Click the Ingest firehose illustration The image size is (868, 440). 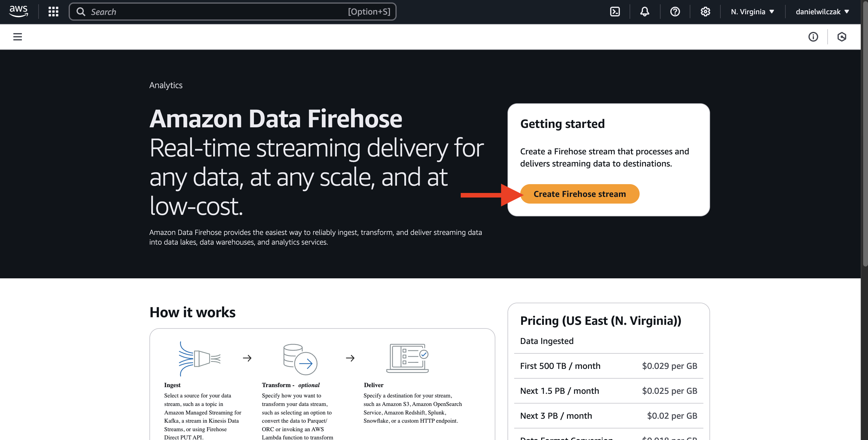[199, 358]
